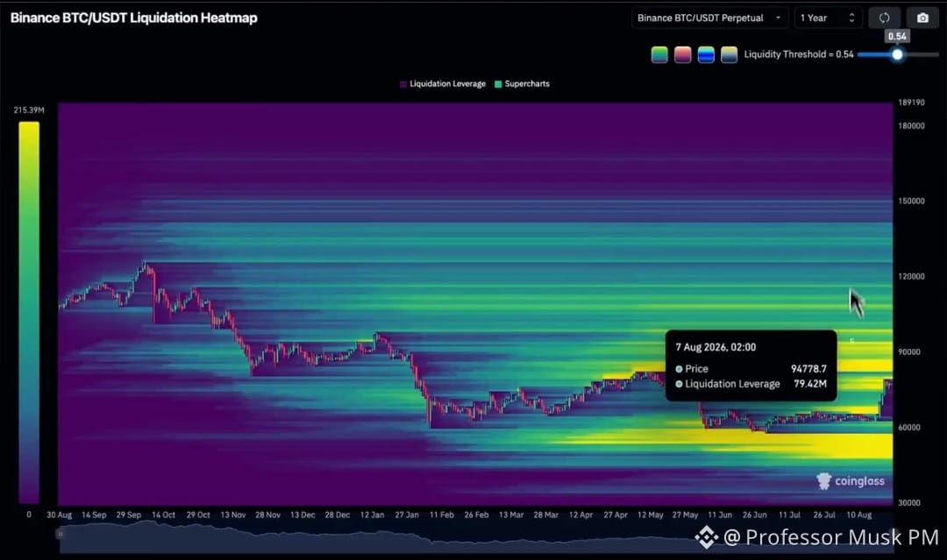Click the refresh chart icon button
Viewport: 947px width, 560px height.
(884, 18)
